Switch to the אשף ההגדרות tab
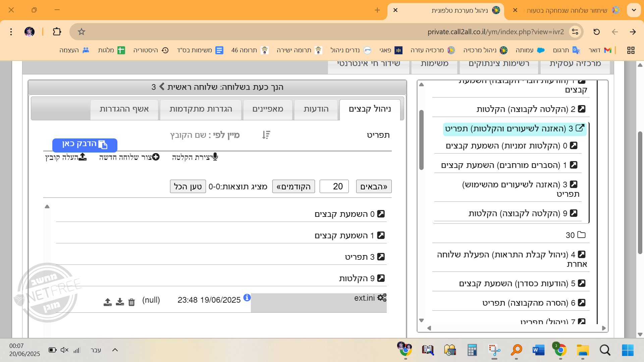 pyautogui.click(x=124, y=109)
